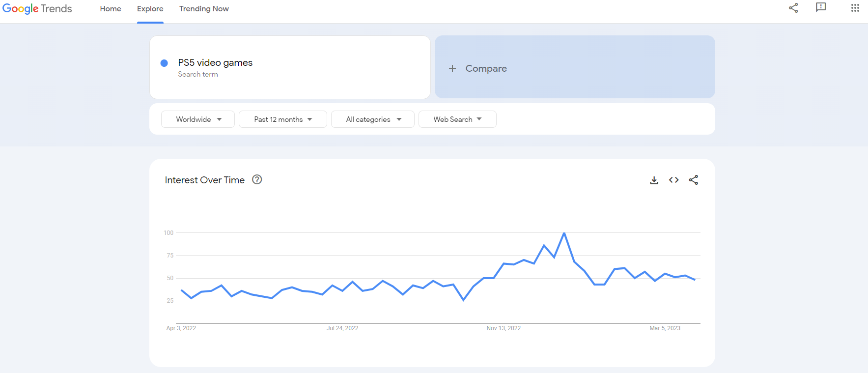Click the Mar 5, 2023 axis label
The width and height of the screenshot is (868, 373).
(x=665, y=328)
